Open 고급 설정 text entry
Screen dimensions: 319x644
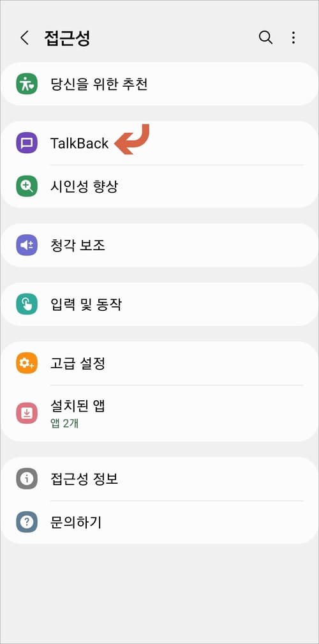[x=78, y=363]
